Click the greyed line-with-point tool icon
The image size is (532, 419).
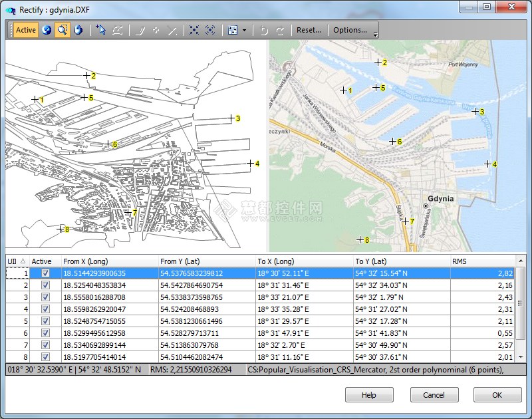point(172,30)
